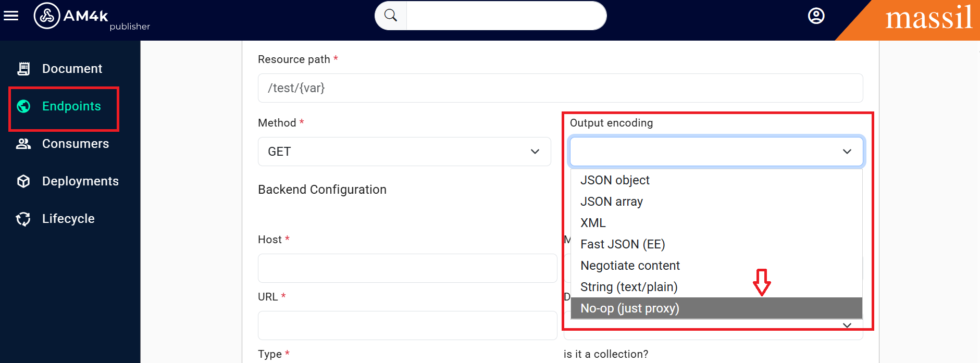Click the Document sidebar icon

[x=23, y=69]
